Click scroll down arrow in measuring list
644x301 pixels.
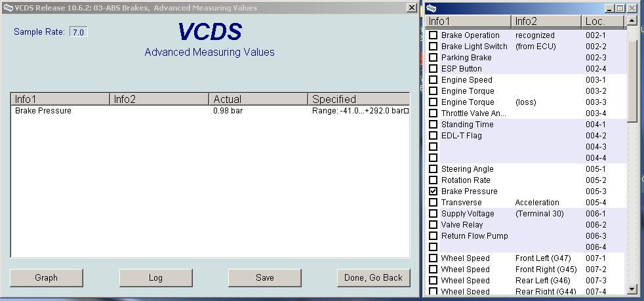(x=632, y=289)
